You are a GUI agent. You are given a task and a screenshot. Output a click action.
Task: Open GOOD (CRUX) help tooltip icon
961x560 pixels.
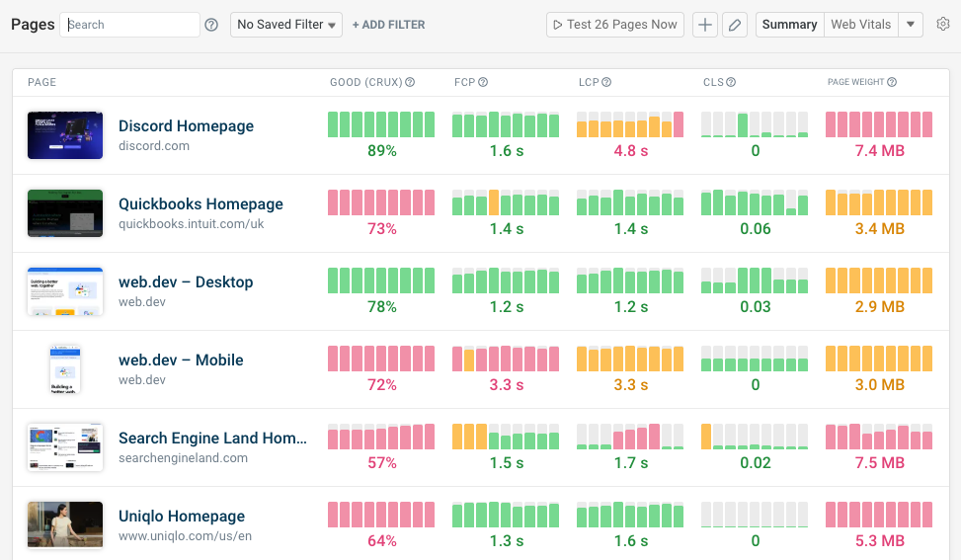[x=410, y=82]
